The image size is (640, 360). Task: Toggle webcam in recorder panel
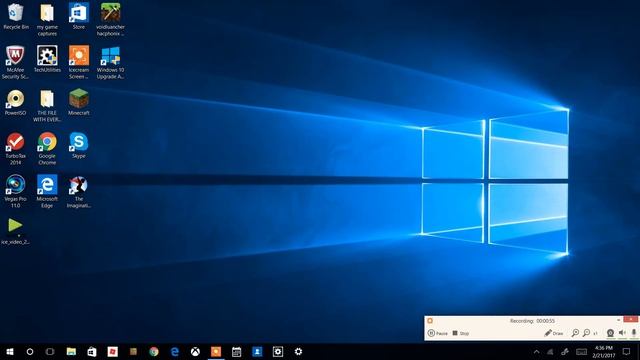click(610, 333)
